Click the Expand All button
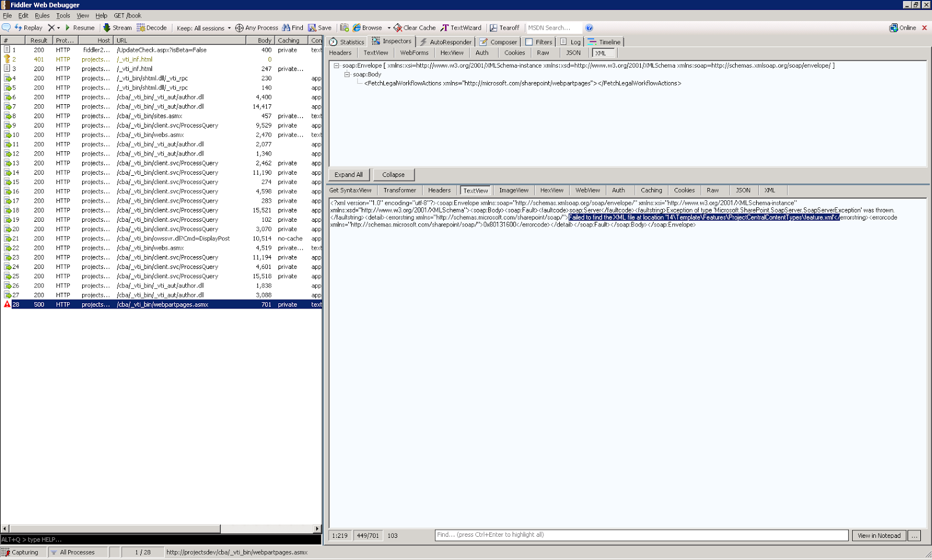932x560 pixels. [348, 175]
